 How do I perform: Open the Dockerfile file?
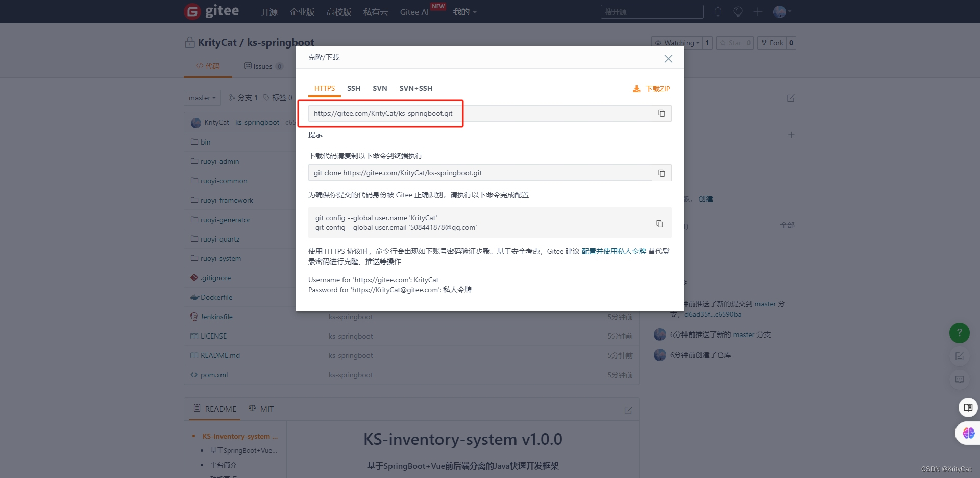pos(216,297)
